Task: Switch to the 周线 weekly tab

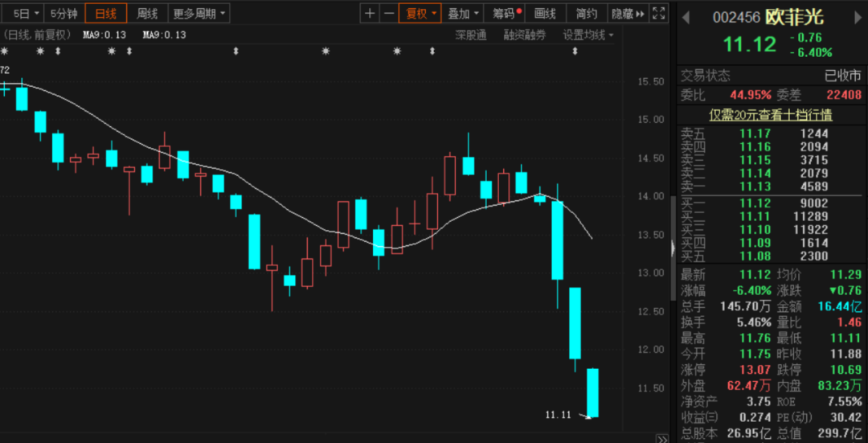Action: (x=147, y=14)
